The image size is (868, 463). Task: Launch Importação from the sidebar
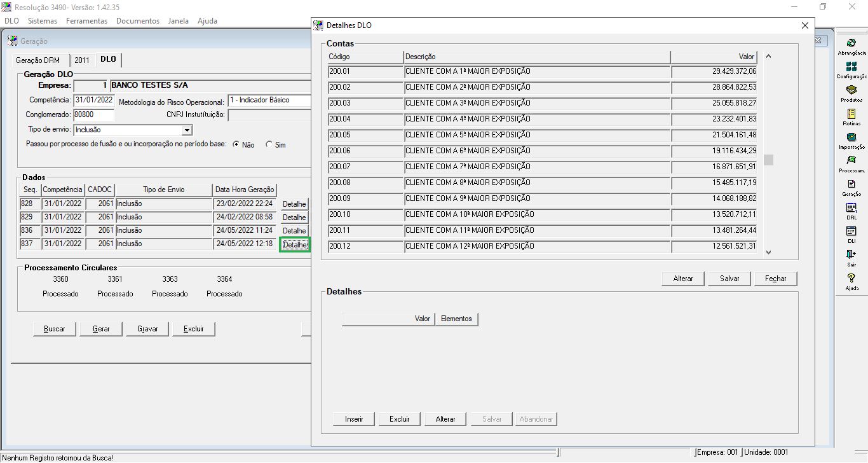(x=851, y=137)
